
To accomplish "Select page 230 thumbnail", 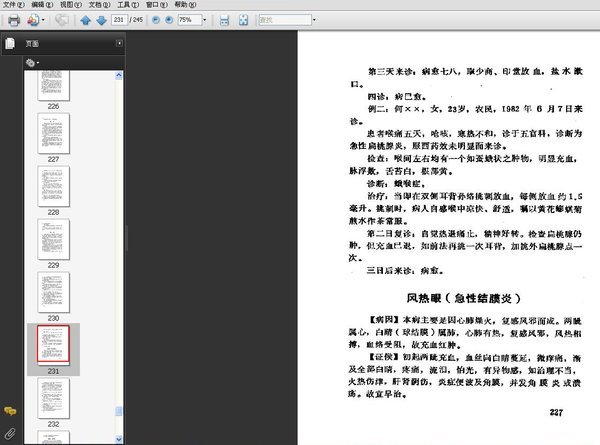I will pyautogui.click(x=54, y=292).
